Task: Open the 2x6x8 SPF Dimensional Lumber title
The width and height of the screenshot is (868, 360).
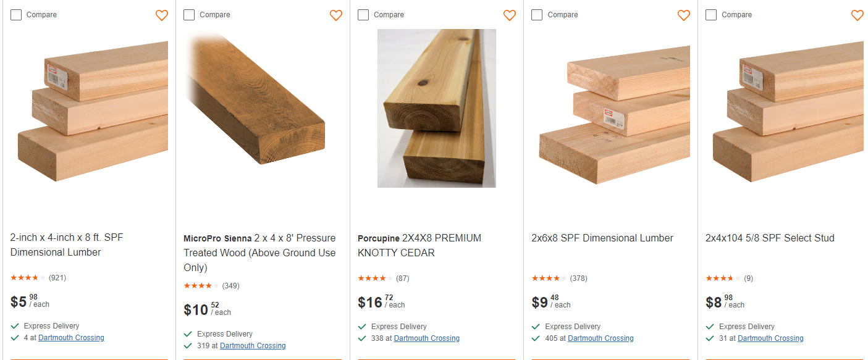Action: pyautogui.click(x=602, y=238)
